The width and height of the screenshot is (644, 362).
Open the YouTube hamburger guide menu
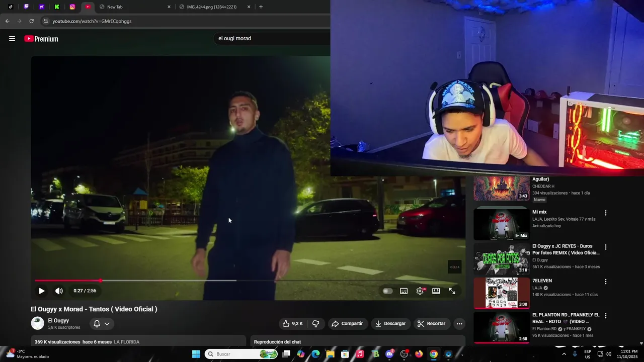coord(12,39)
